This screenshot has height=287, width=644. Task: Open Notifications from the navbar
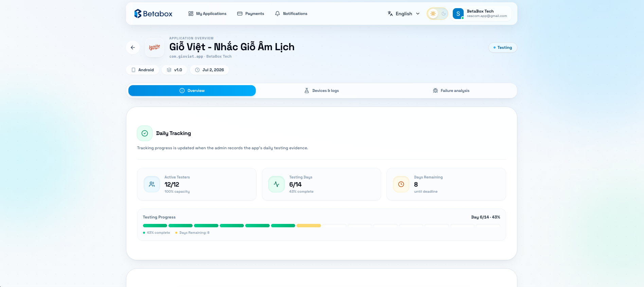coord(291,14)
